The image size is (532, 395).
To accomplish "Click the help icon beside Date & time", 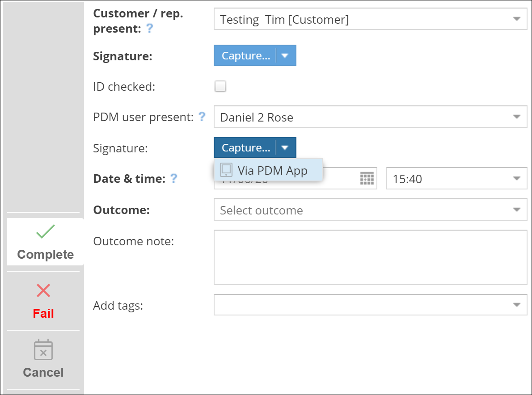I will tap(174, 178).
